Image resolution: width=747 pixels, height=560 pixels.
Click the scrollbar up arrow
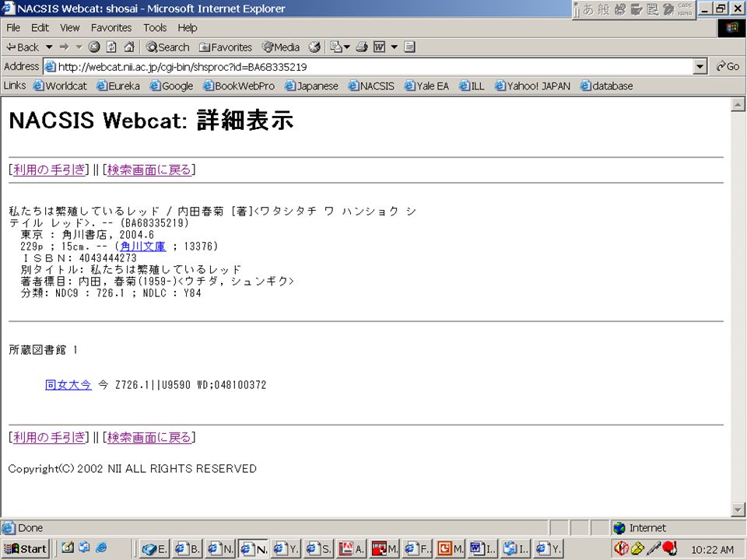(738, 105)
